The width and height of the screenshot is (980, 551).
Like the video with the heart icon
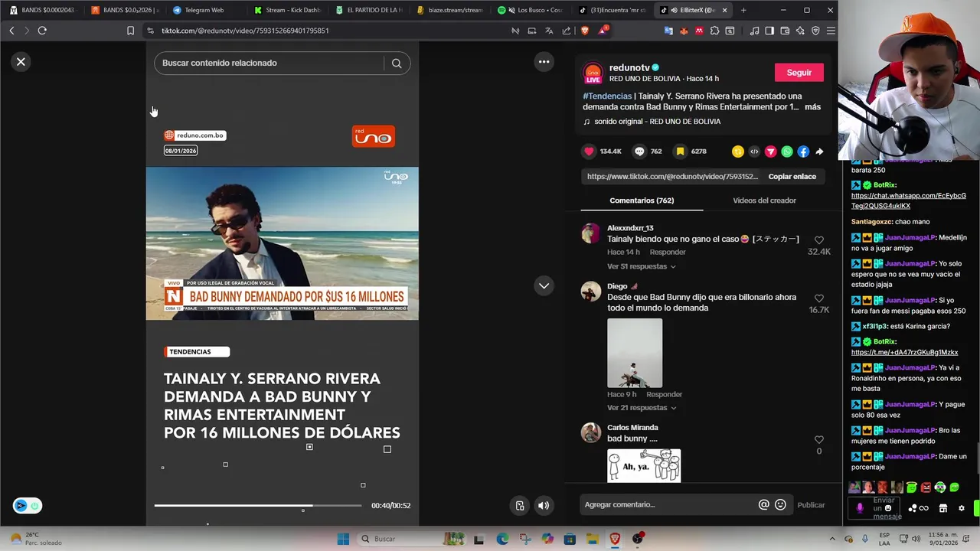point(589,152)
